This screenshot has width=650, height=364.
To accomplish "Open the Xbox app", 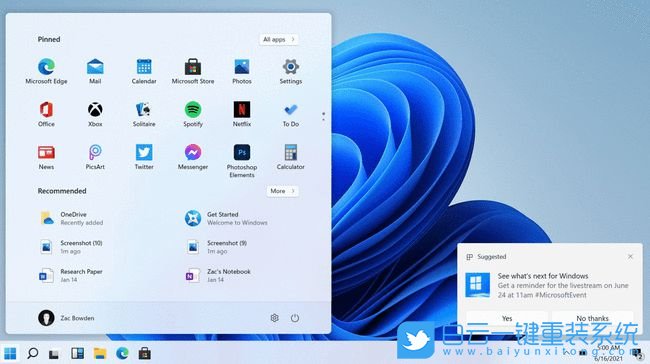I will coord(95,114).
